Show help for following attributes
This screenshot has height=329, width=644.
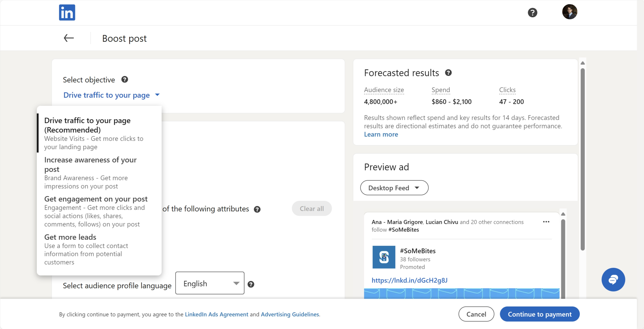[257, 209]
